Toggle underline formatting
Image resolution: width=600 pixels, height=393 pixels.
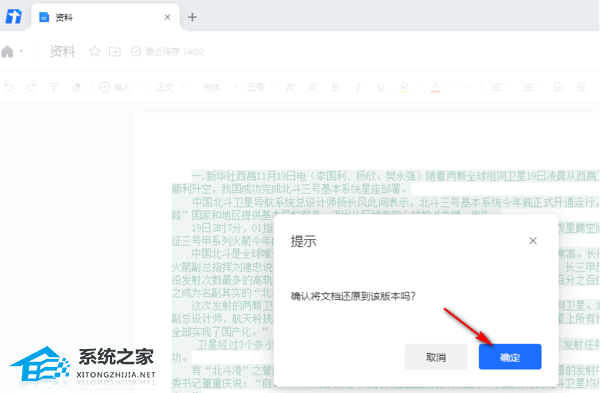point(380,87)
